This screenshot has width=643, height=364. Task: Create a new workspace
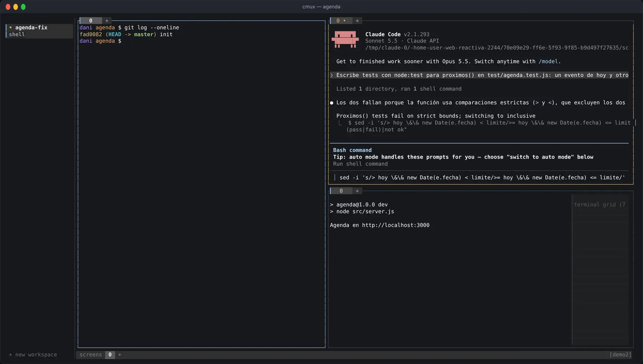click(x=33, y=355)
